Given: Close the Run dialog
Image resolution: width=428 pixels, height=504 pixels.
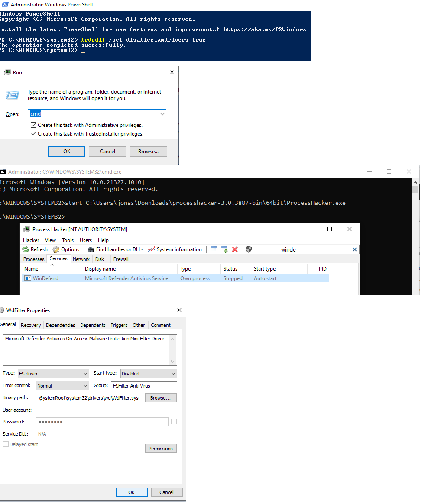Looking at the screenshot, I should click(x=172, y=72).
